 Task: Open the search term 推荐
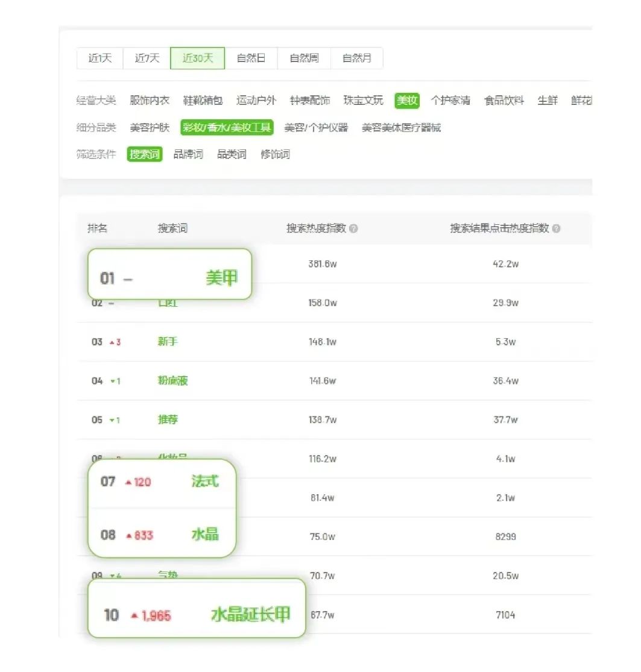click(168, 419)
